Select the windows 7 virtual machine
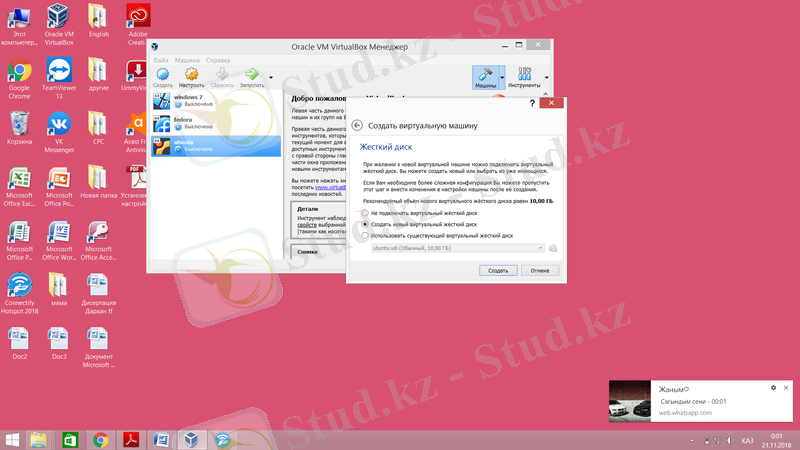This screenshot has width=800, height=450. (x=216, y=101)
